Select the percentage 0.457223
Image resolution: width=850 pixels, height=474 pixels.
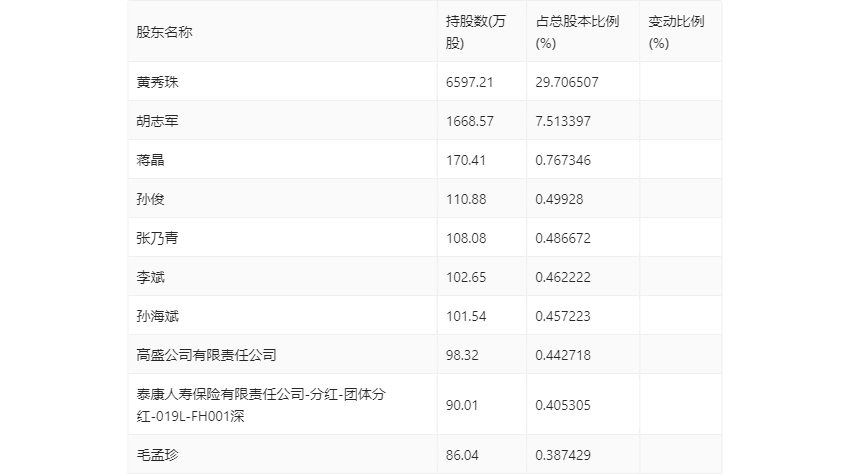[563, 316]
